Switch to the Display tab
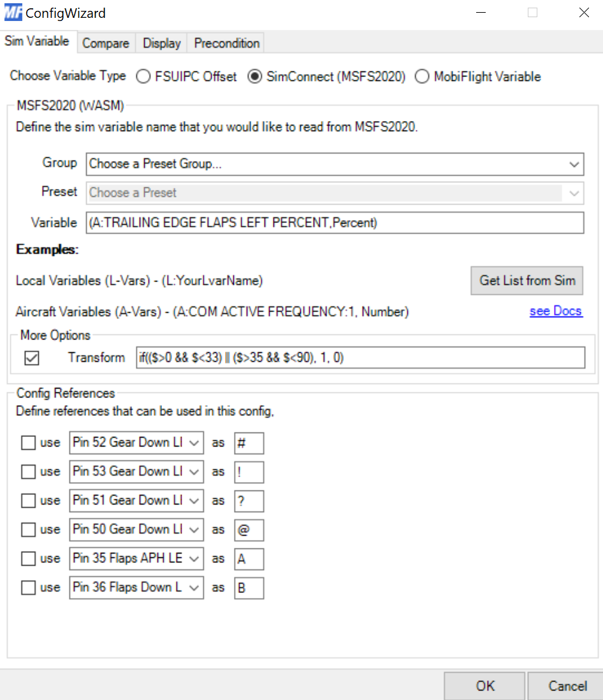The height and width of the screenshot is (700, 603). [x=162, y=43]
